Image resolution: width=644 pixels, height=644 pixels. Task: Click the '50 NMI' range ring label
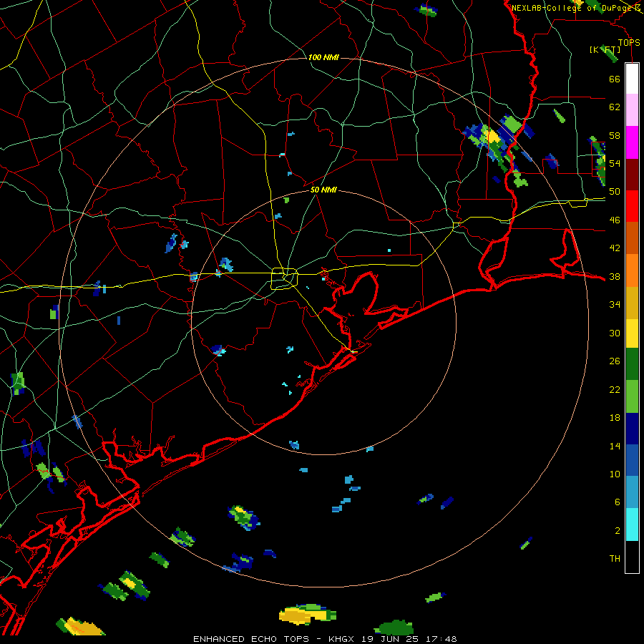click(323, 190)
